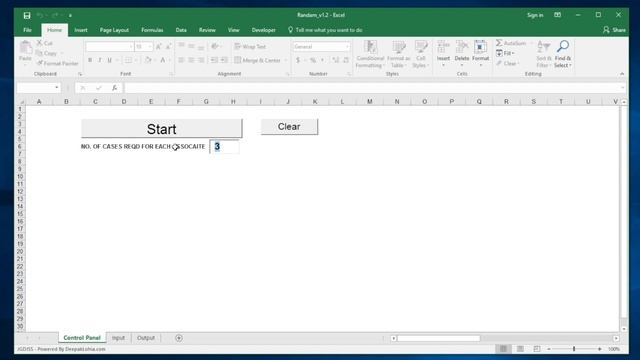Screen dimensions: 640x360
Task: Switch to the Data tab
Action: tap(181, 30)
